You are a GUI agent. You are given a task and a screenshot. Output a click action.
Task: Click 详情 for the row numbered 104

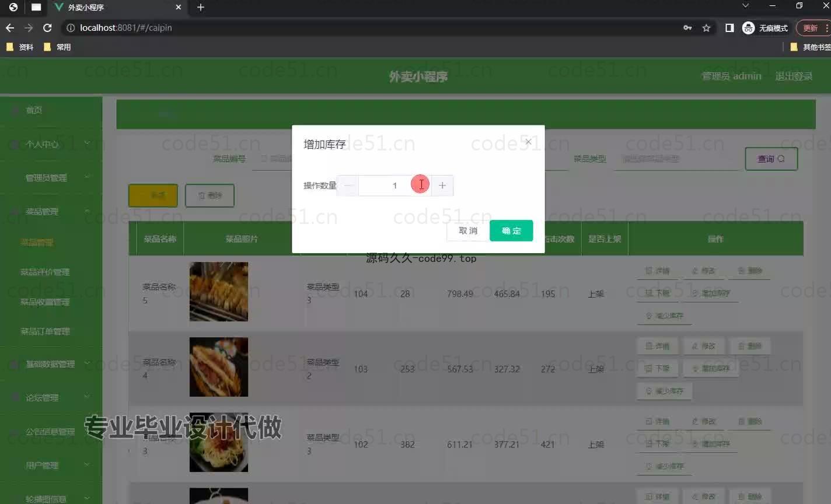657,271
